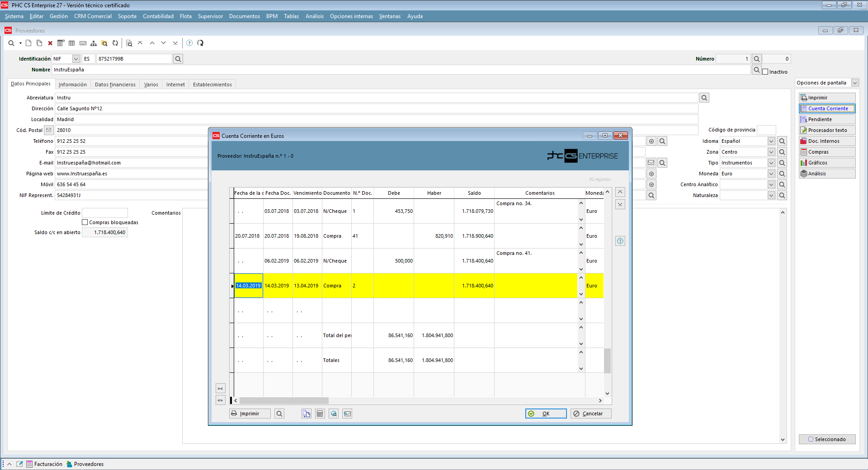Open the hierarchy tree icon in toolbar
This screenshot has width=868, height=470.
tap(94, 43)
